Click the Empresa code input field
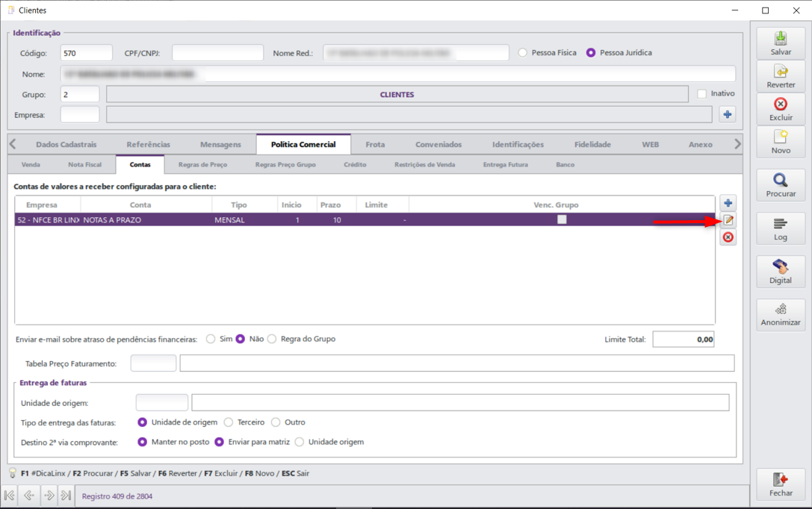812x509 pixels. [x=80, y=114]
